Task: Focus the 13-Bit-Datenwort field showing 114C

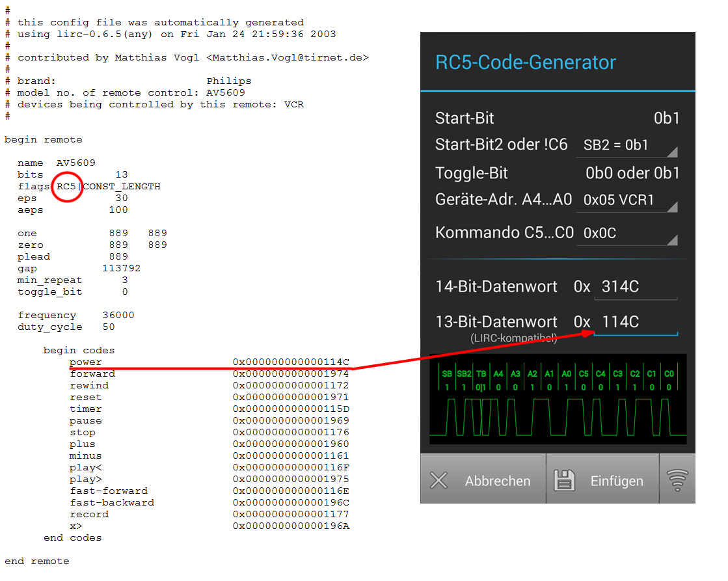Action: 635,322
